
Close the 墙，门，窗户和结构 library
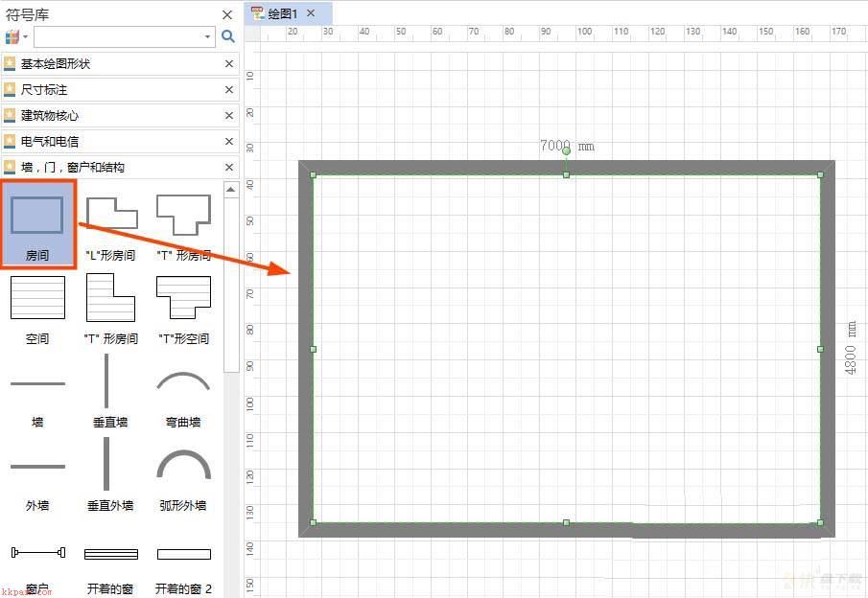pos(229,167)
